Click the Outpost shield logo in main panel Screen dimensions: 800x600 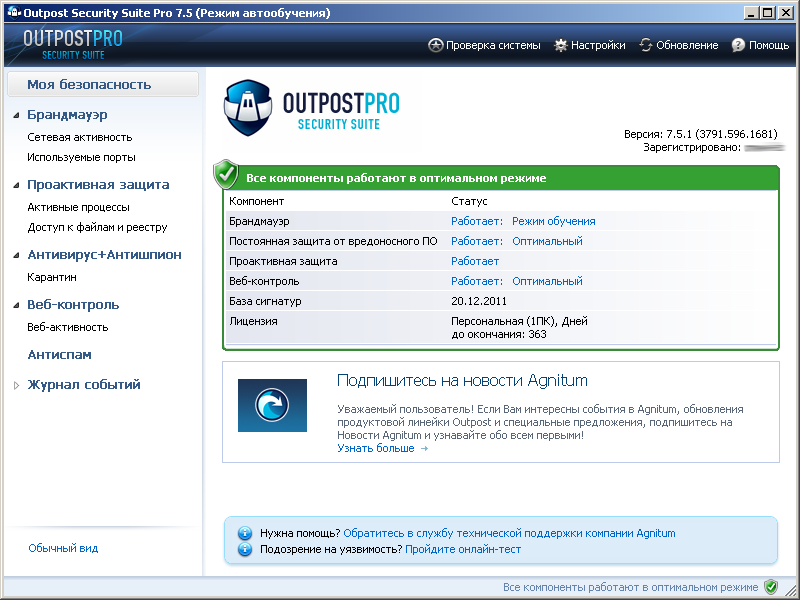[x=247, y=108]
